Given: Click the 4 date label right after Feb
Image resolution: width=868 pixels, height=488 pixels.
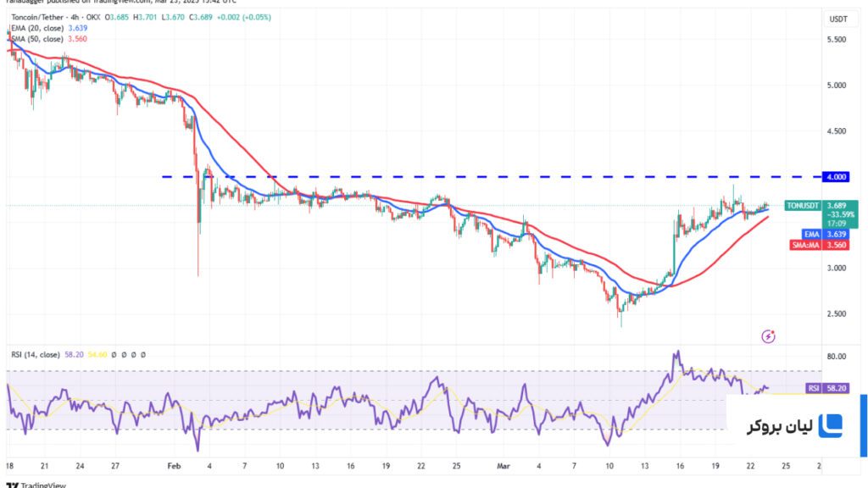Looking at the screenshot, I should point(209,466).
